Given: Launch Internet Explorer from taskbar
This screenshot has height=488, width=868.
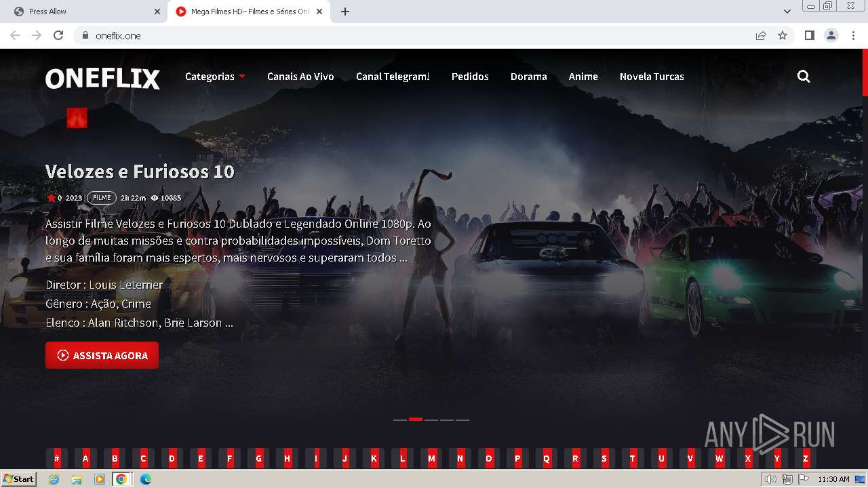Looking at the screenshot, I should pos(54,479).
